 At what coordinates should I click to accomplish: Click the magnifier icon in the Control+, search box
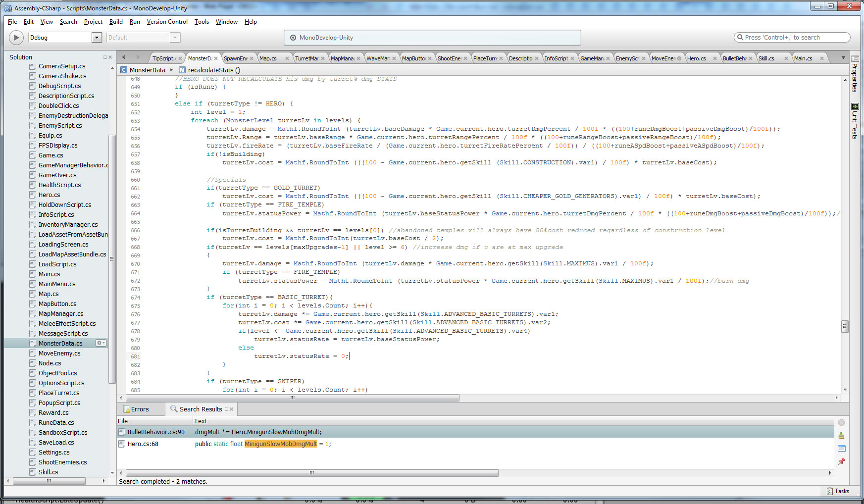740,37
